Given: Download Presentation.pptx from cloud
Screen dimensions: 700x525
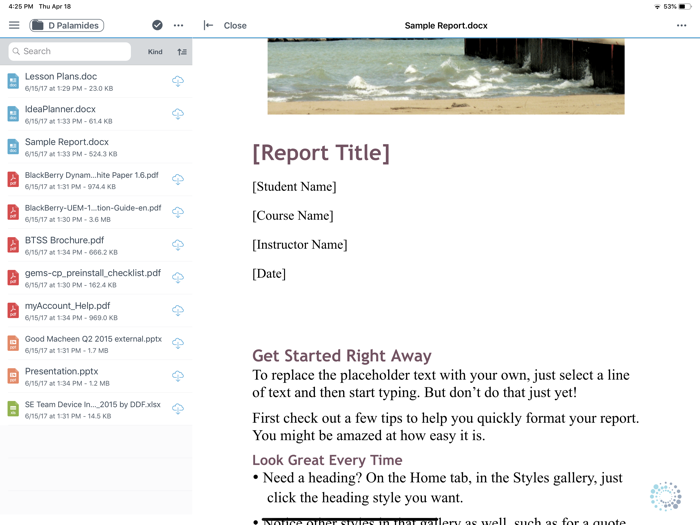Looking at the screenshot, I should (x=178, y=376).
